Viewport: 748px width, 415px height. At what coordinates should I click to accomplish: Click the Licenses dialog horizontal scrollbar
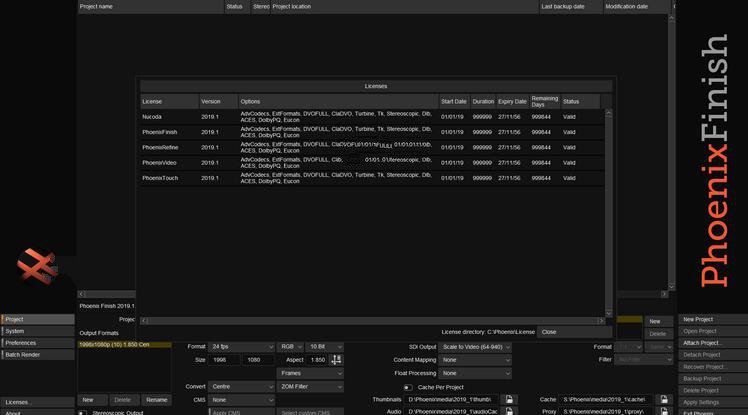[x=373, y=321]
